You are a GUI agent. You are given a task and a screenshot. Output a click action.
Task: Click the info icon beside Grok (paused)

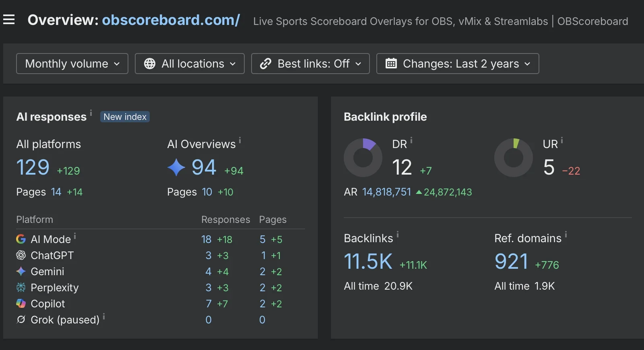point(104,316)
